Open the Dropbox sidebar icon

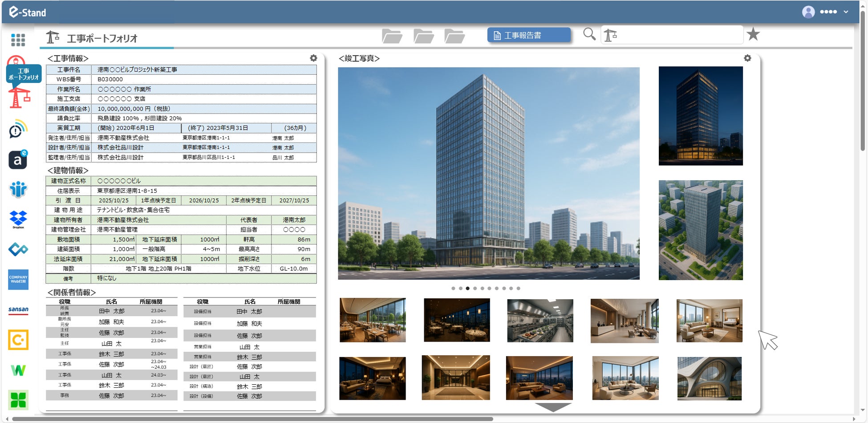pos(18,220)
